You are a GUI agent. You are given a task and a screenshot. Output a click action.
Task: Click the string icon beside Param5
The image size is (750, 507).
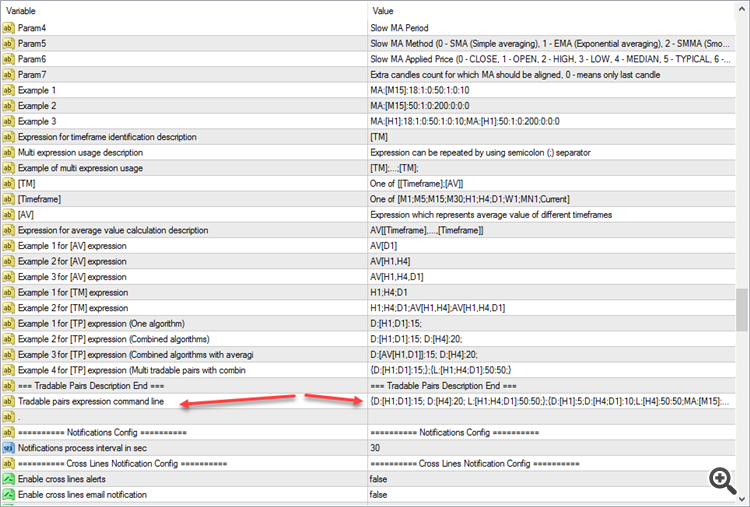point(8,44)
